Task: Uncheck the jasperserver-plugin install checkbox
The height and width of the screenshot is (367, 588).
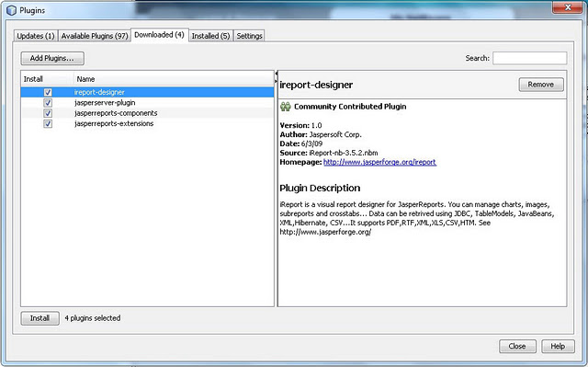Action: tap(48, 103)
